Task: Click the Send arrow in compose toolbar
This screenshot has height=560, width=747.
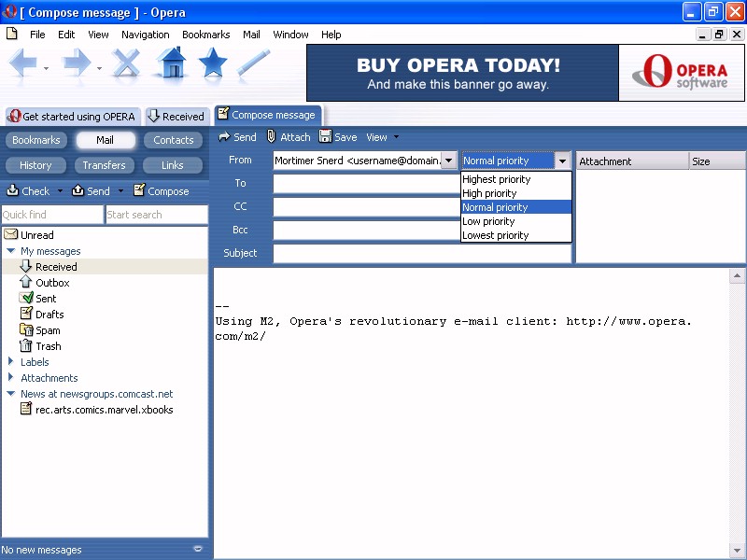Action: point(224,137)
